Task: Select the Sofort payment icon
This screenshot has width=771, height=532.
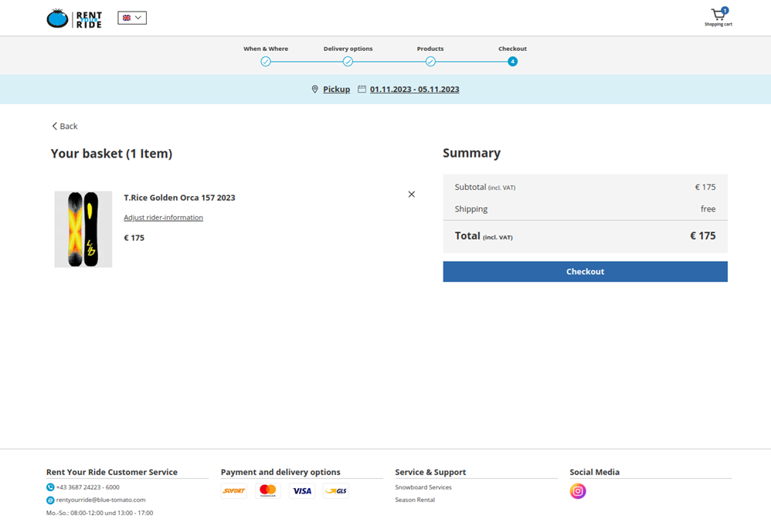Action: (233, 490)
